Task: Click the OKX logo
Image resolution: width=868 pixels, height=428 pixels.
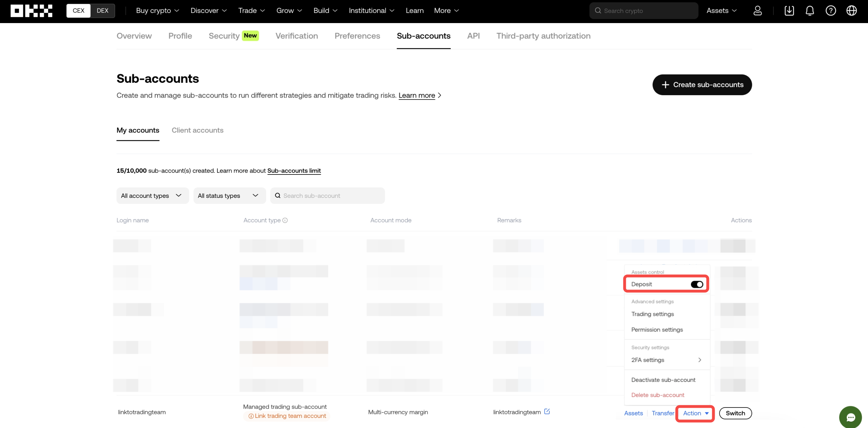Action: point(31,11)
